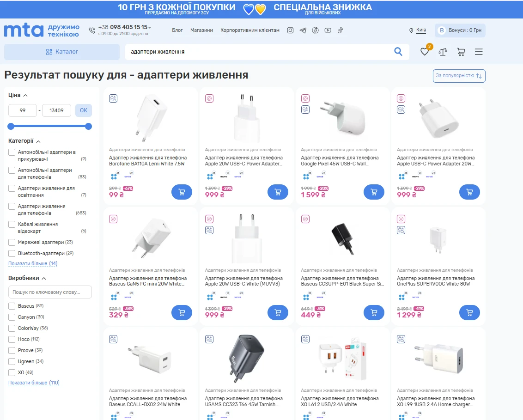Click badge icon on USAMS CC323 card
The width and height of the screenshot is (523, 420).
[209, 339]
